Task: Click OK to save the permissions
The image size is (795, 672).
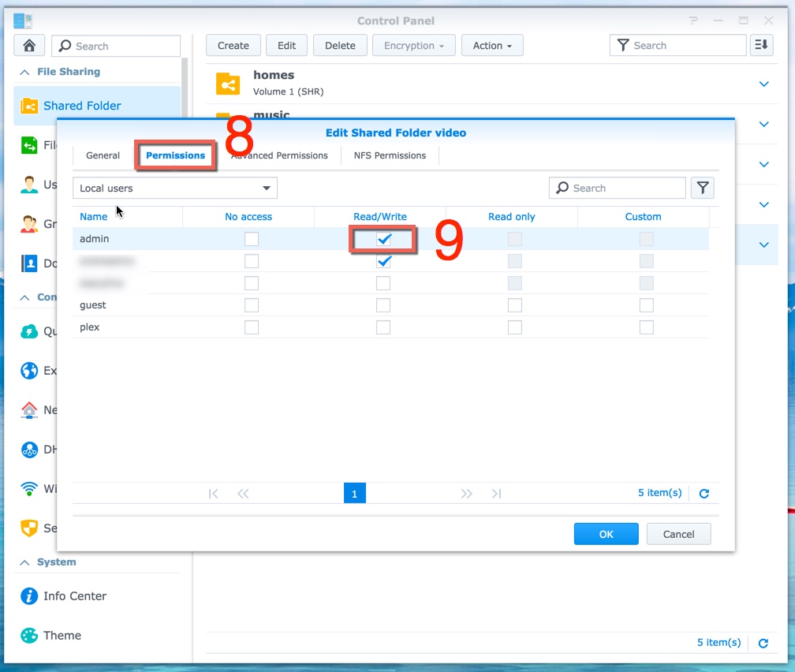Action: (606, 534)
